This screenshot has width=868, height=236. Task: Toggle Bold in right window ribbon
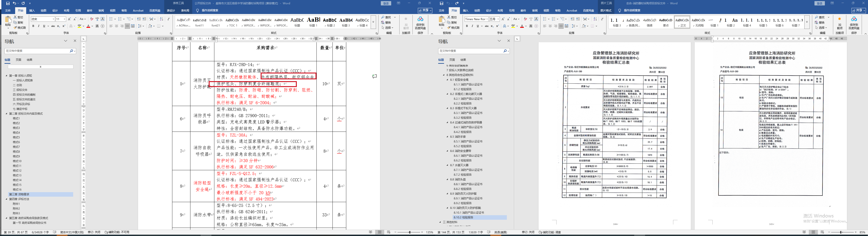[x=467, y=26]
